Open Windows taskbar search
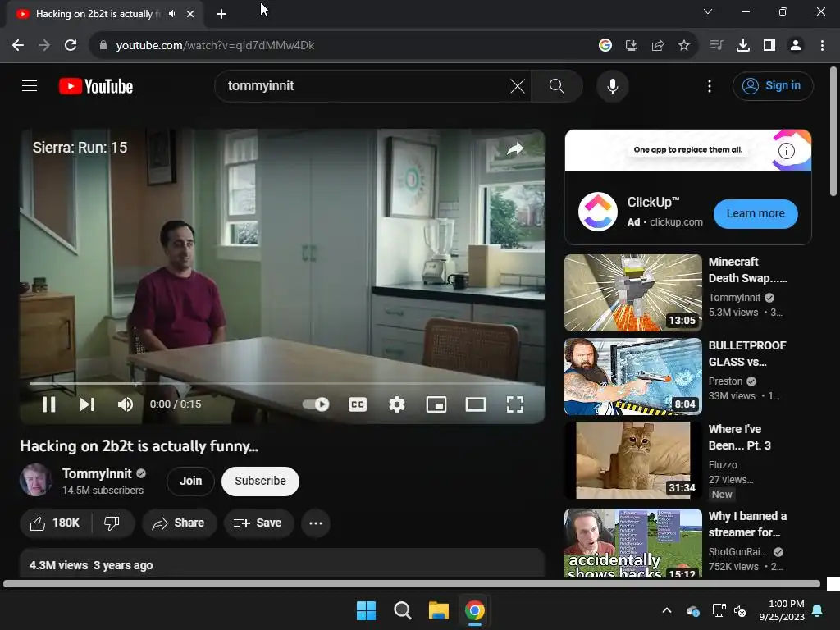 pos(402,610)
